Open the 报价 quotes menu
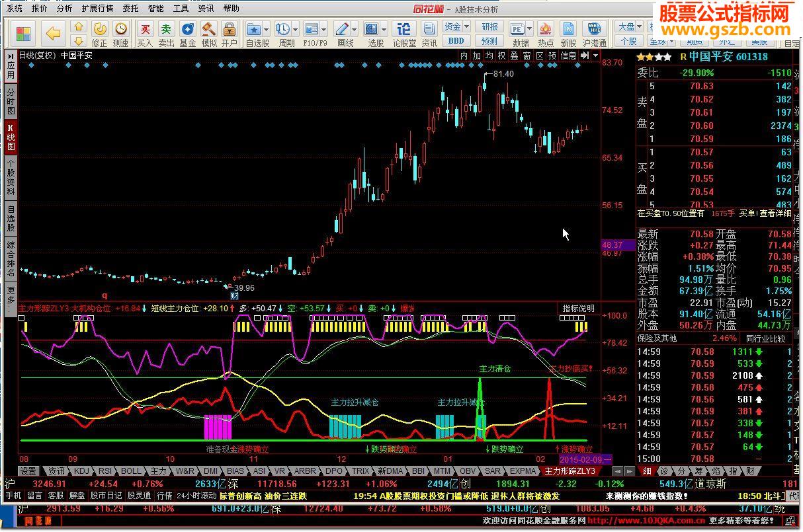The width and height of the screenshot is (803, 532). pos(39,9)
